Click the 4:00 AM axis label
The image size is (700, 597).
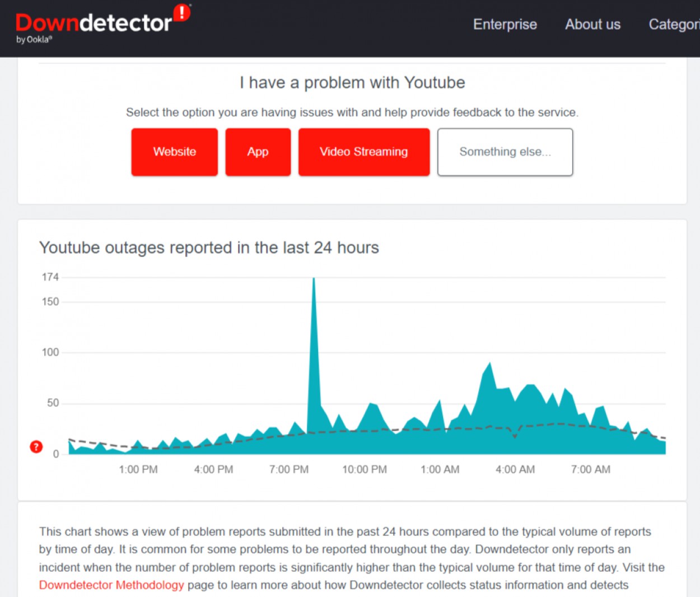(x=515, y=469)
